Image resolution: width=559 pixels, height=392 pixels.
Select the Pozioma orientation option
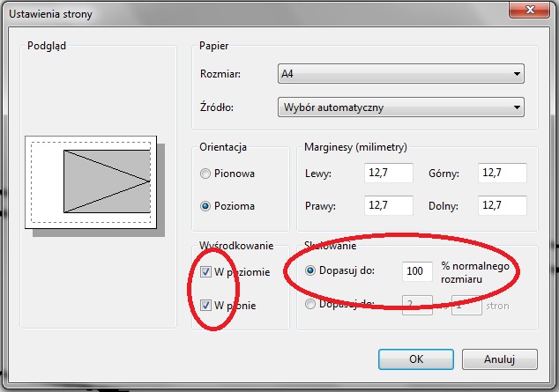pos(206,206)
